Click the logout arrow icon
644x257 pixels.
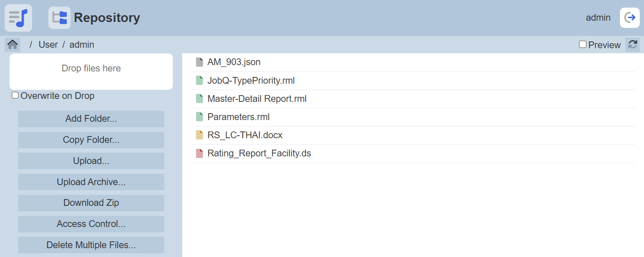(630, 18)
